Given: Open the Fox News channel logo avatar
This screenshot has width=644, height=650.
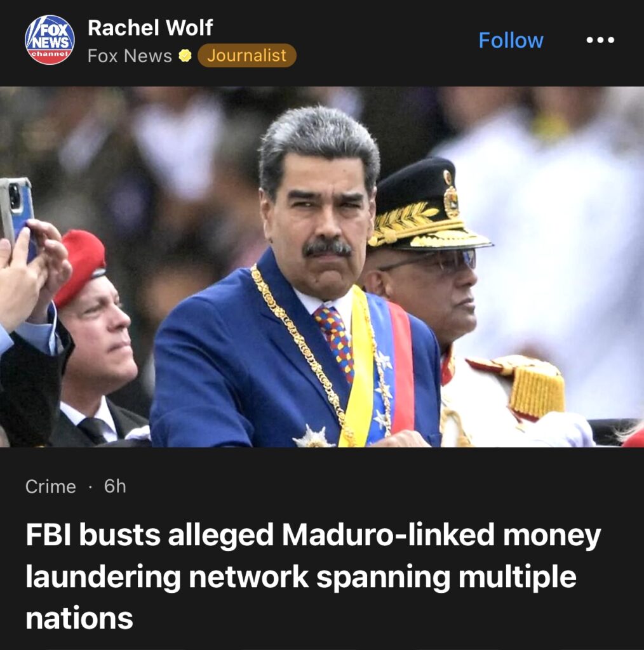Looking at the screenshot, I should (x=50, y=40).
